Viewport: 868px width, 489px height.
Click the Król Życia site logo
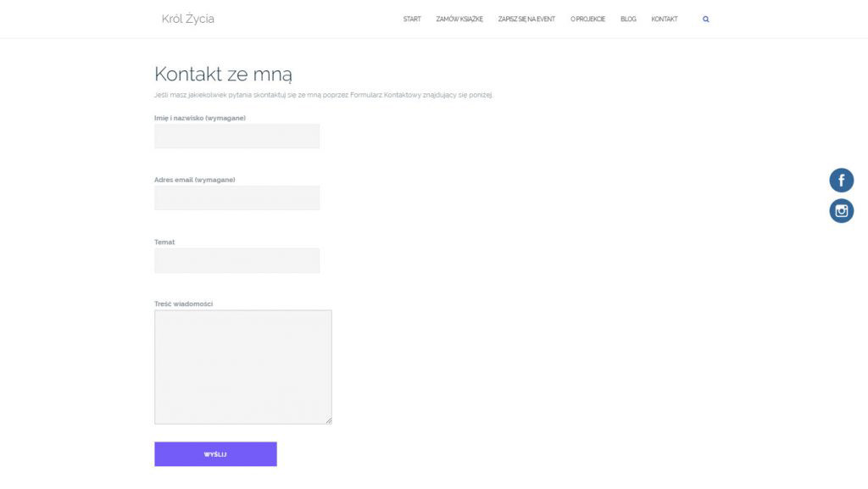click(x=188, y=19)
